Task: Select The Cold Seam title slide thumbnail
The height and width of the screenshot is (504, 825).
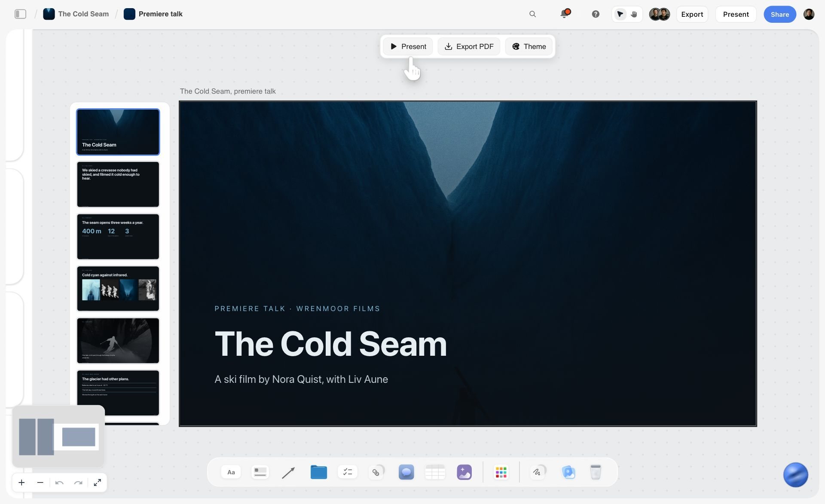Action: [118, 132]
